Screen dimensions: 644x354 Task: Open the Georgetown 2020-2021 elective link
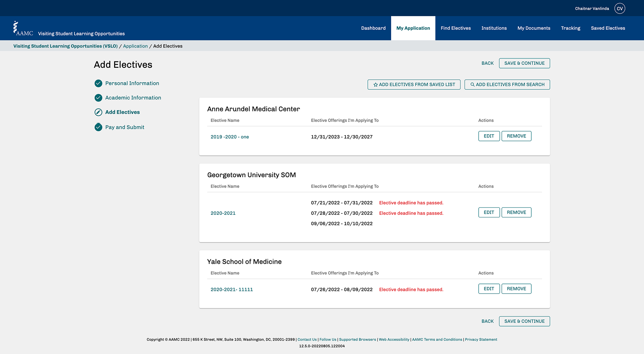tap(223, 213)
